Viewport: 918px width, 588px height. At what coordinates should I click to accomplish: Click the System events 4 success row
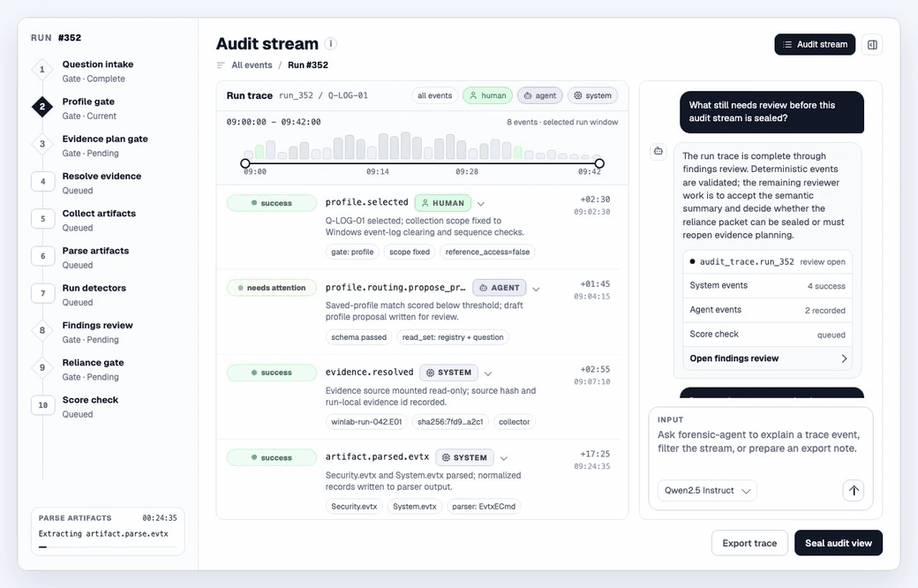click(768, 285)
